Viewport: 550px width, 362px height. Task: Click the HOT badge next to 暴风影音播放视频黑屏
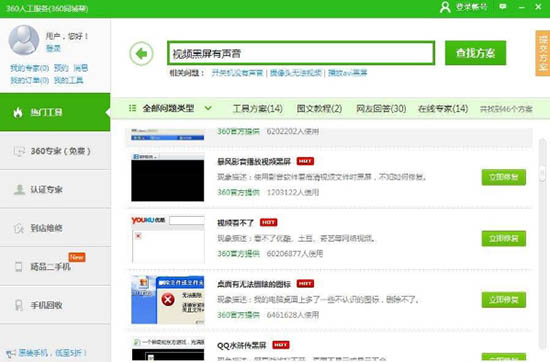[305, 161]
